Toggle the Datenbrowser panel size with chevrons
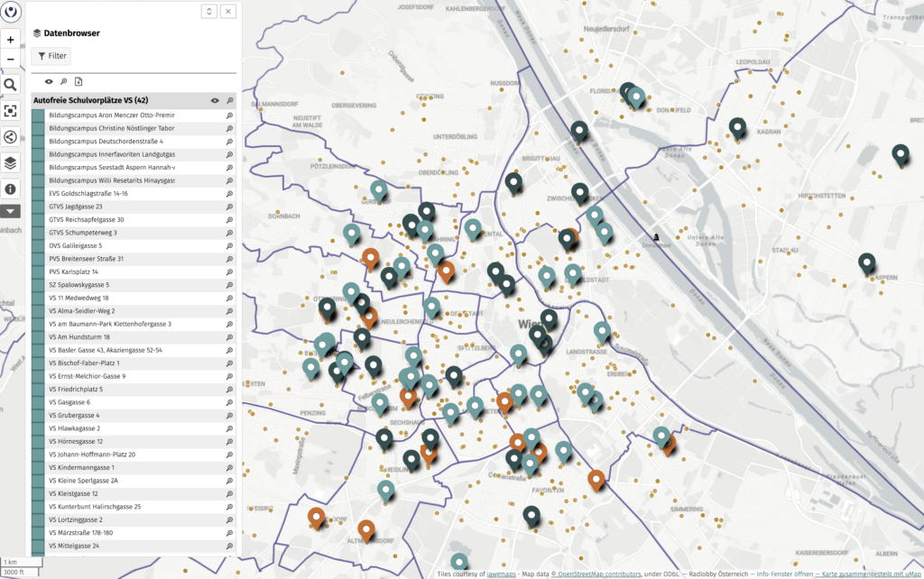Screen dimensions: 924x579 (208, 11)
